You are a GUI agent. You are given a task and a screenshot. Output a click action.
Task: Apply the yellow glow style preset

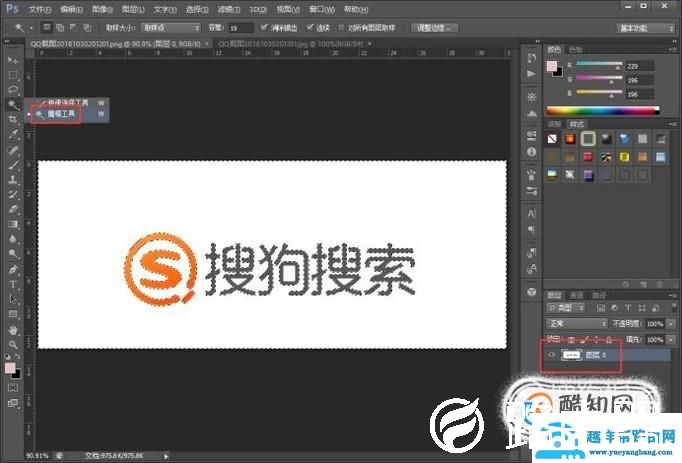tap(624, 157)
